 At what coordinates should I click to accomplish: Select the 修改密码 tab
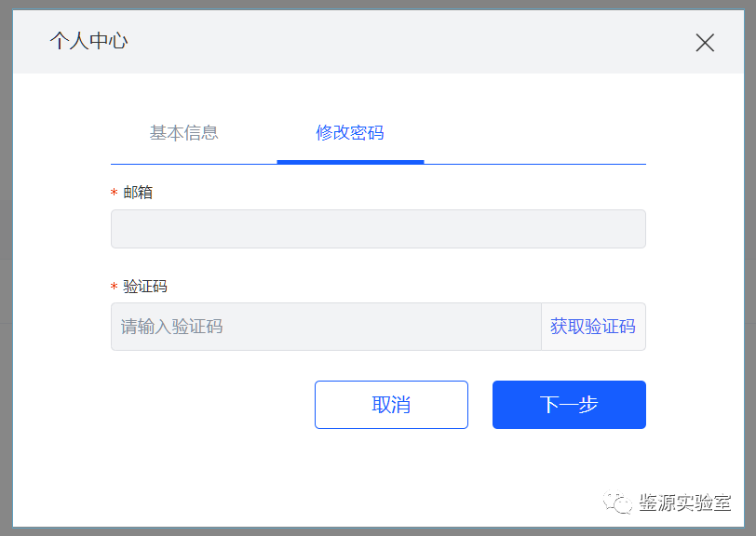pyautogui.click(x=350, y=132)
